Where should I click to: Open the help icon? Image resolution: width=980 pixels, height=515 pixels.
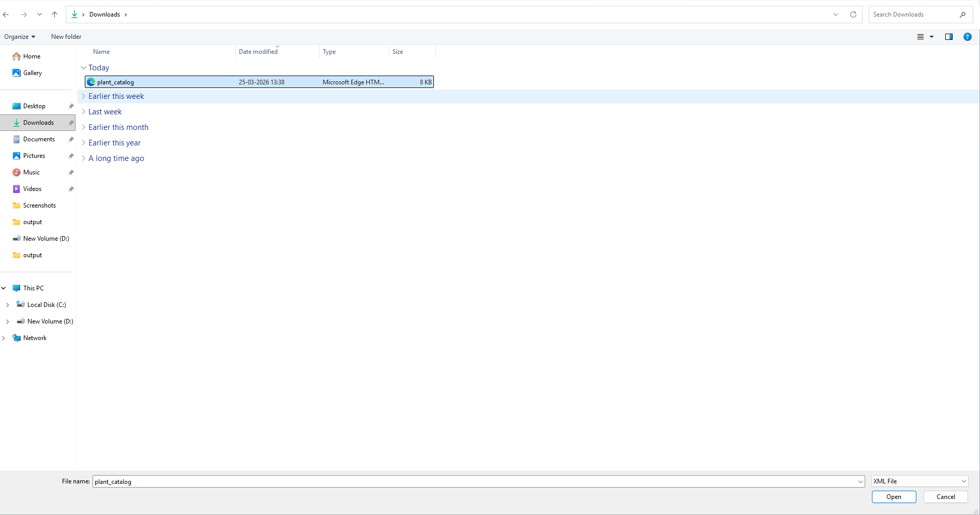pos(968,37)
